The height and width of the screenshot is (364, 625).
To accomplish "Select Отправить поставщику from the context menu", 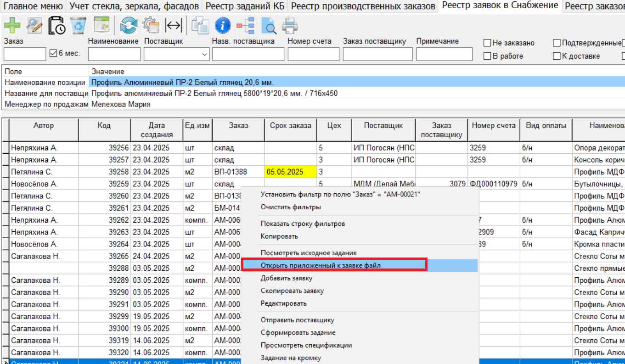I will [x=297, y=320].
